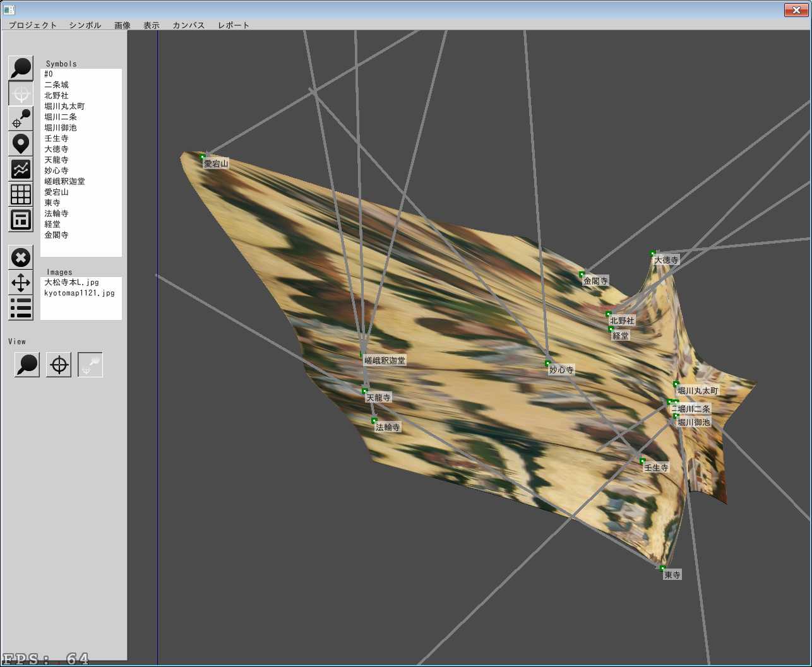Click the 金閣寺 marker on the map
Viewport: 812px width, 667px height.
pyautogui.click(x=582, y=274)
